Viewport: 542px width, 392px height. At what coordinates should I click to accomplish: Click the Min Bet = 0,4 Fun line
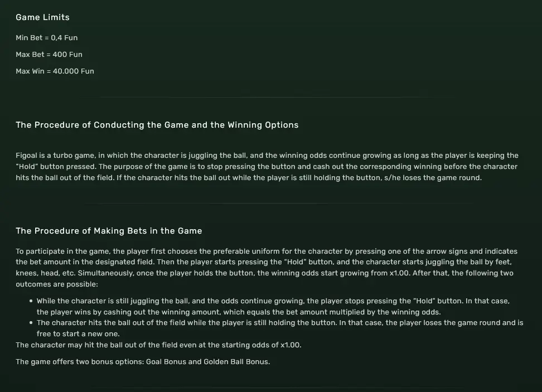click(x=47, y=38)
